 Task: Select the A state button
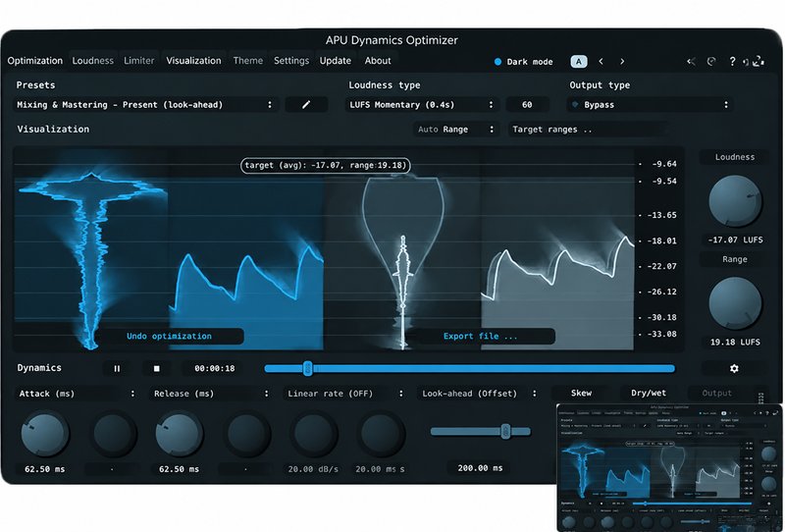pos(579,61)
